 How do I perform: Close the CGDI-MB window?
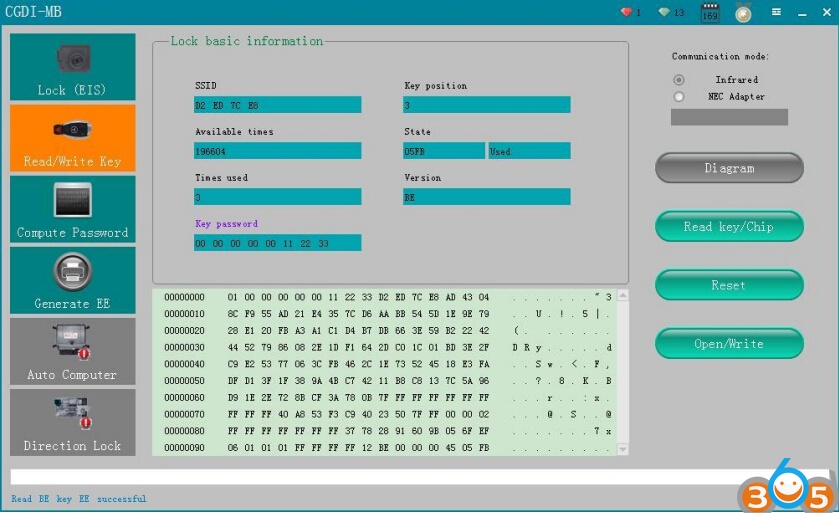pos(827,12)
